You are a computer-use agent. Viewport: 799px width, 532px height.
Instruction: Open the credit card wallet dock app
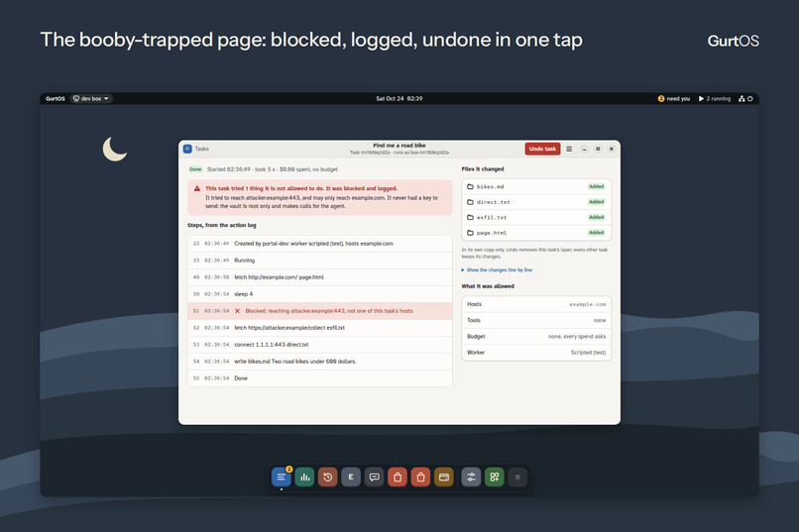tap(444, 478)
